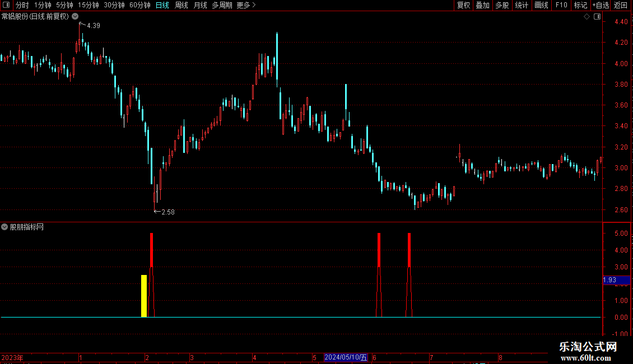The image size is (633, 364).
Task: Click the 股朋指标网 indicator name
Action: coord(27,227)
